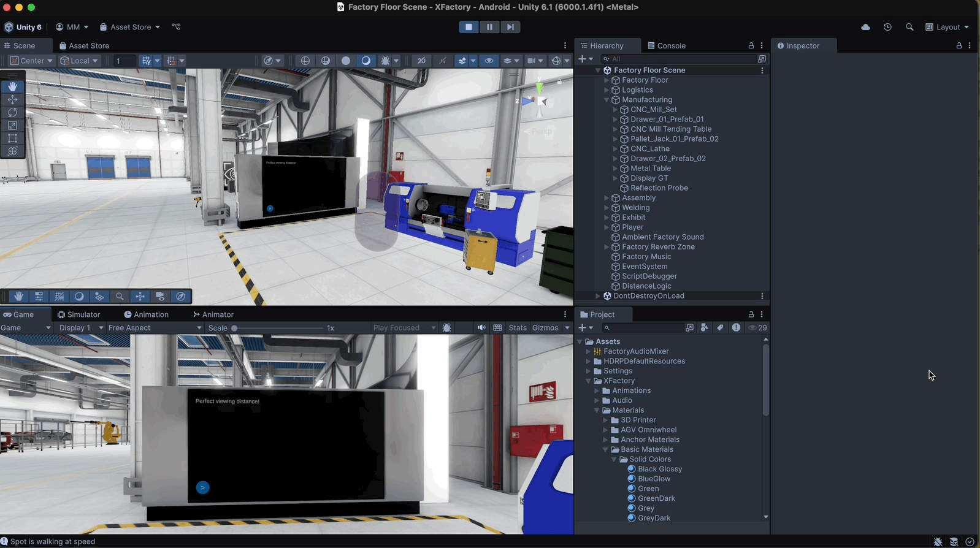Select the Move tool in Scene toolbar
Image resolution: width=980 pixels, height=548 pixels.
point(12,100)
